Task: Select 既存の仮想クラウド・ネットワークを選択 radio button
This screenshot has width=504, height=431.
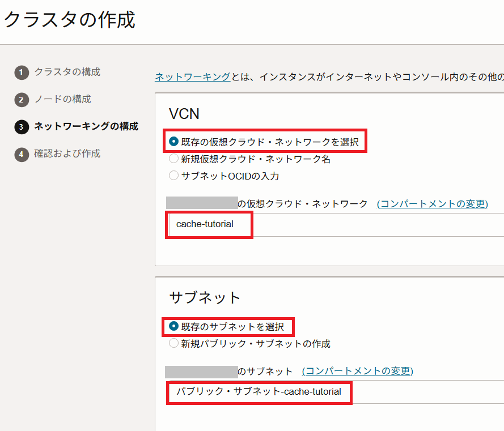Action: [174, 142]
